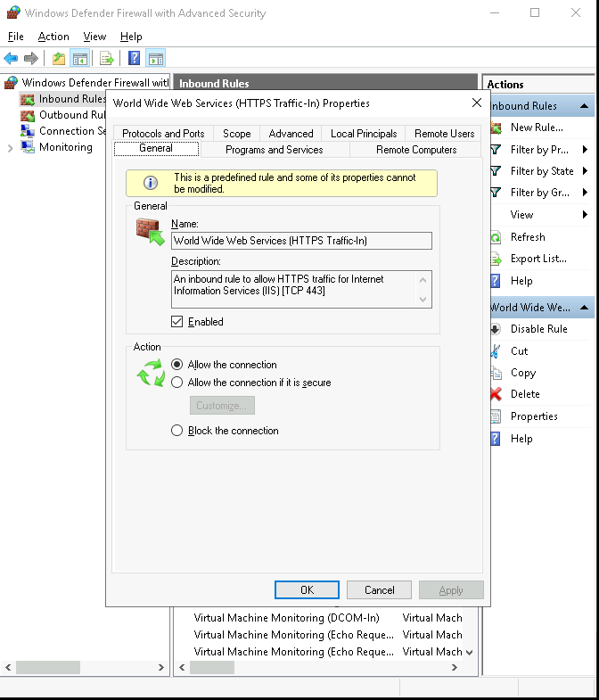Click the rule Name input field
This screenshot has width=599, height=700.
click(x=302, y=241)
